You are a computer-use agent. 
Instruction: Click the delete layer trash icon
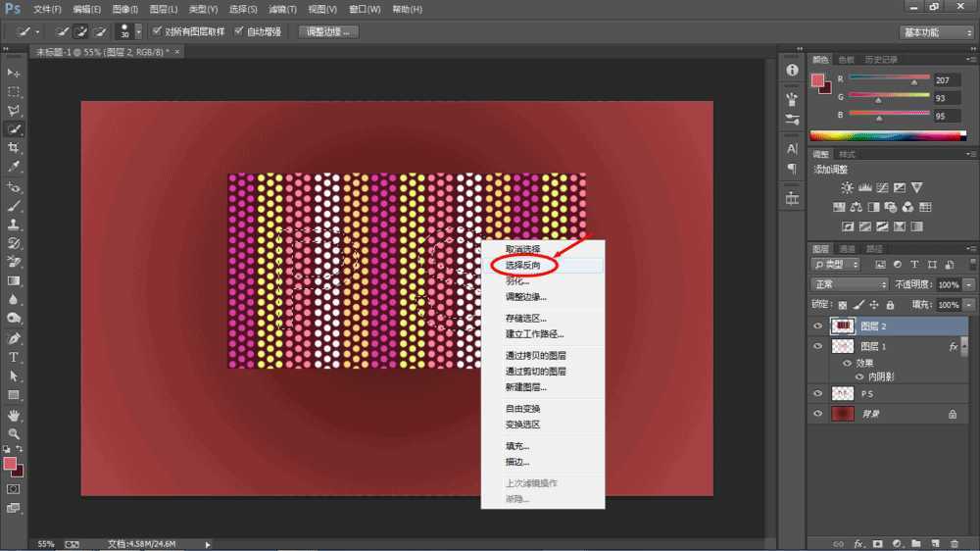pos(954,542)
